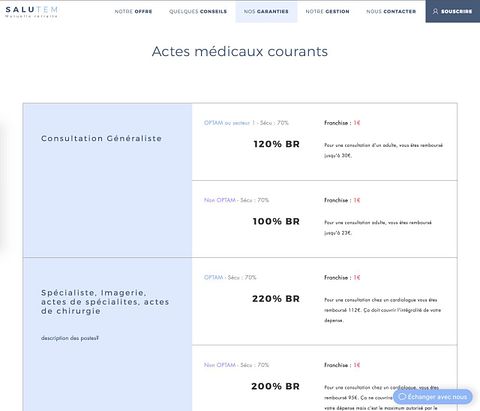
Task: Click the 220% BR value
Action: coord(276,299)
